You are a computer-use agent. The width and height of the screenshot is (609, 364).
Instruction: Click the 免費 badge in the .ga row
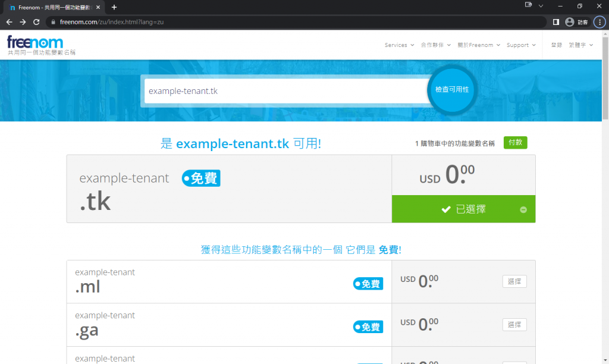click(x=368, y=327)
